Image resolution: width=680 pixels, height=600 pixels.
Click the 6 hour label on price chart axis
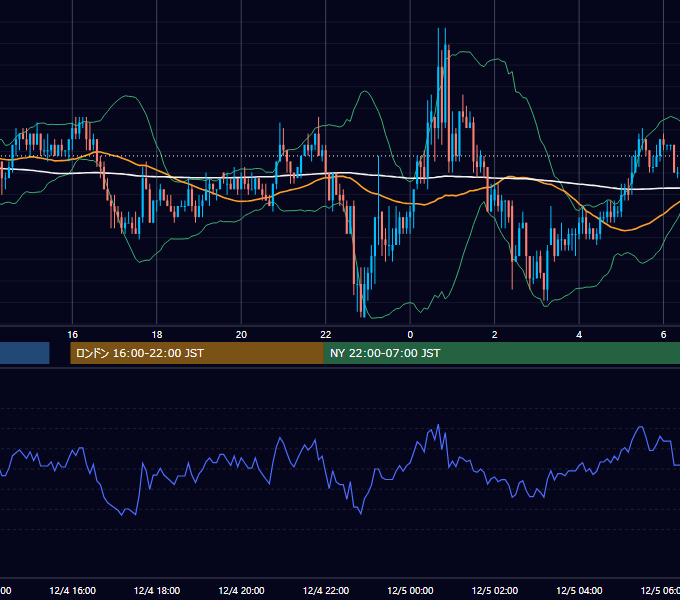point(663,335)
